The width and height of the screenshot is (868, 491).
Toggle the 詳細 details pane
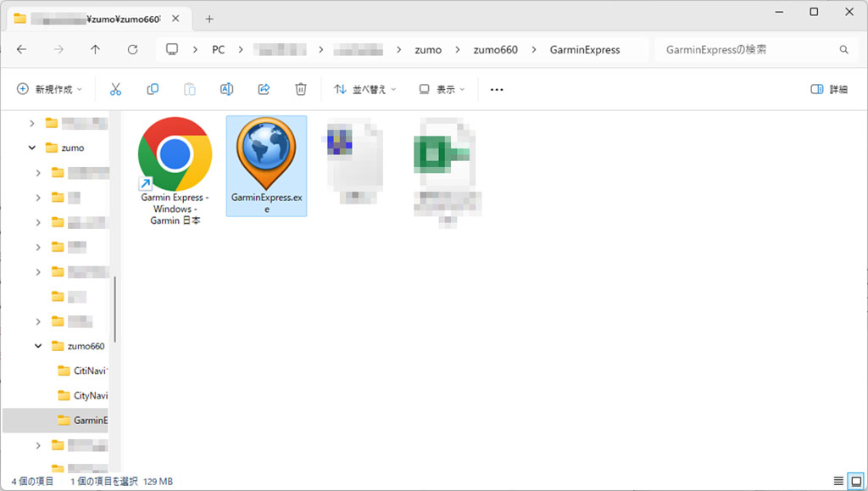coord(829,89)
